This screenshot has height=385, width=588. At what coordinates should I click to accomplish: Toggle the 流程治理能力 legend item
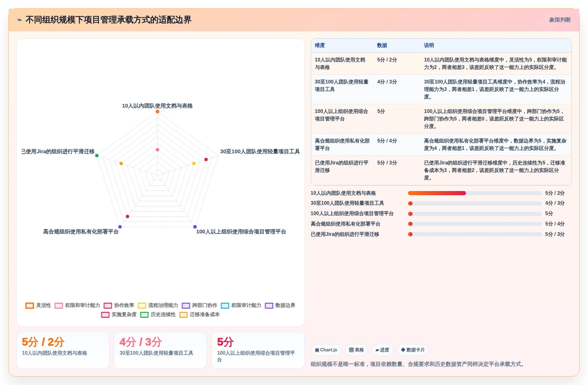158,306
